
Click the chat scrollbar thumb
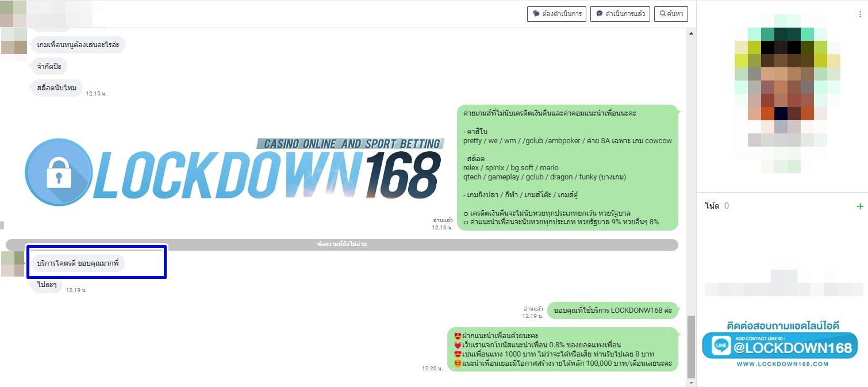point(692,345)
